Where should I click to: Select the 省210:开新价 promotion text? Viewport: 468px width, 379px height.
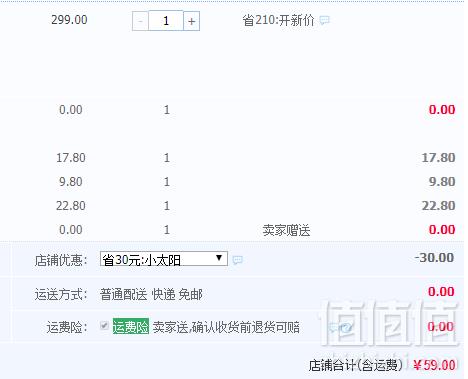(x=278, y=20)
